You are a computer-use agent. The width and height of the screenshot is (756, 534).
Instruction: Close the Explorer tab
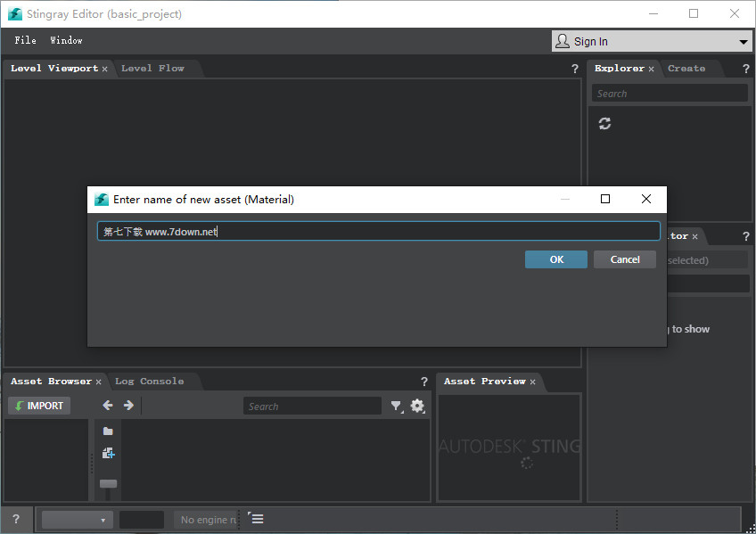(651, 69)
